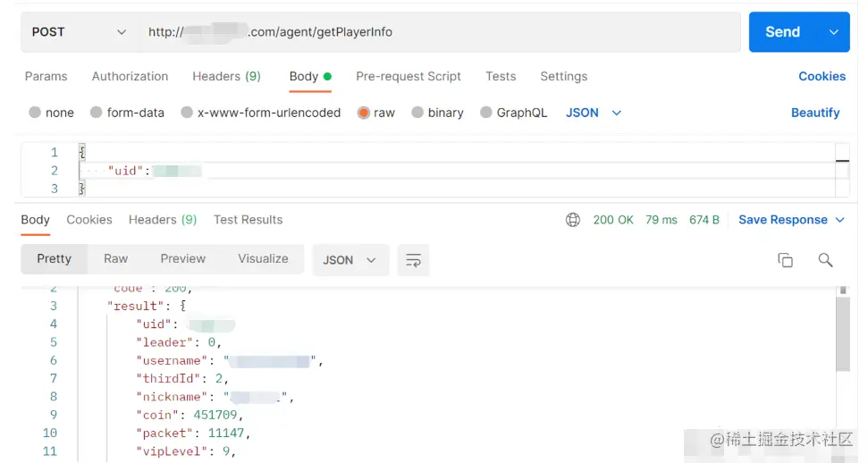
Task: Select the none body type
Action: [52, 113]
